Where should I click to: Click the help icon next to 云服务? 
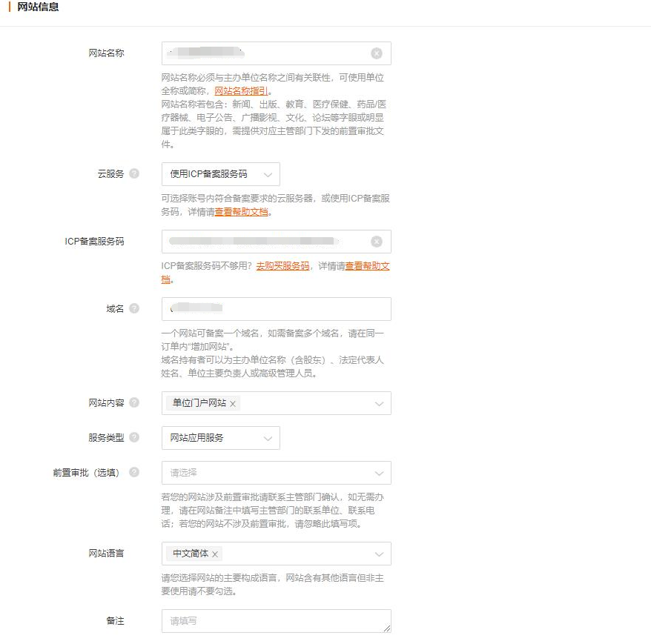point(134,173)
